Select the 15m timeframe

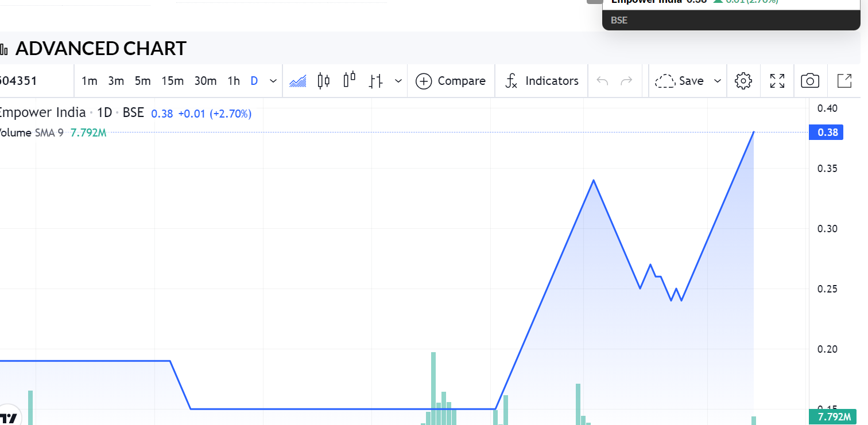(172, 81)
